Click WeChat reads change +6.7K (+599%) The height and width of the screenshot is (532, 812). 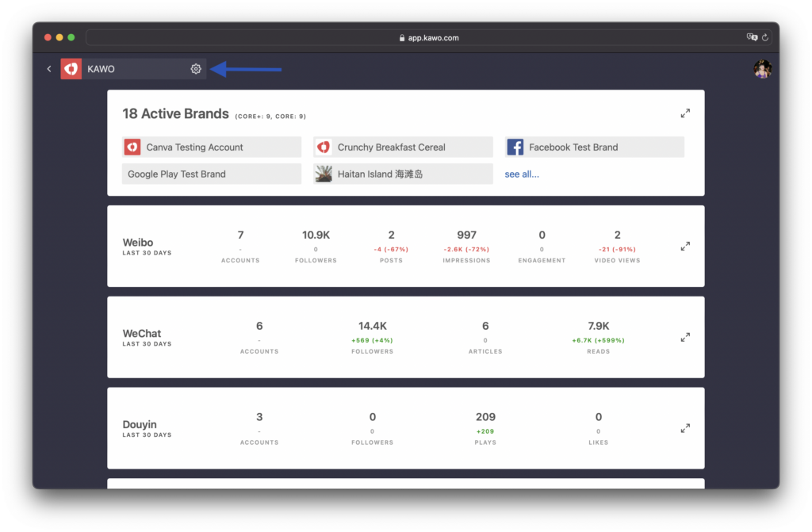coord(598,340)
